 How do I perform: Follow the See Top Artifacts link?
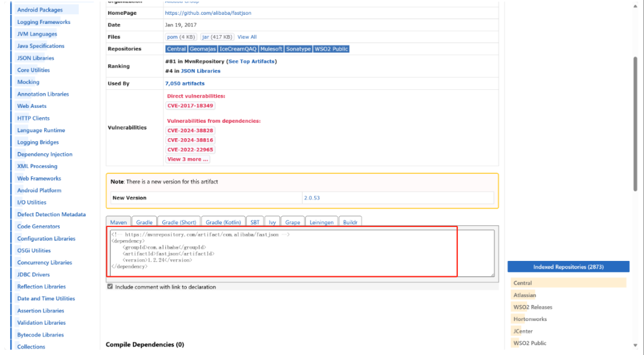tap(252, 61)
